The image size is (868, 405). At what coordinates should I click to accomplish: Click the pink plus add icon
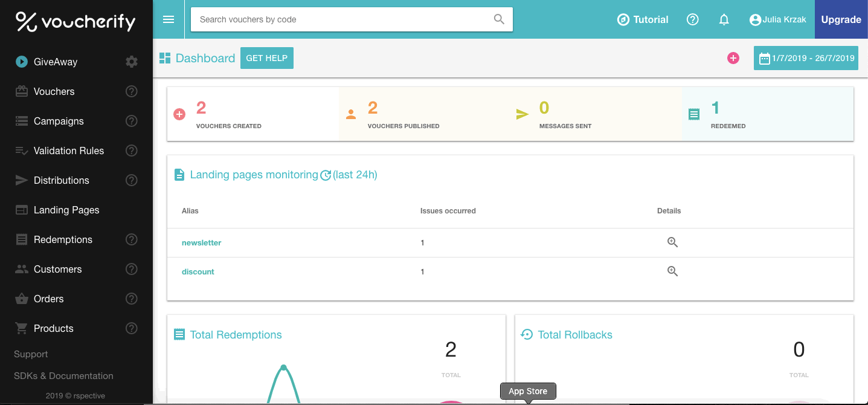pyautogui.click(x=733, y=58)
